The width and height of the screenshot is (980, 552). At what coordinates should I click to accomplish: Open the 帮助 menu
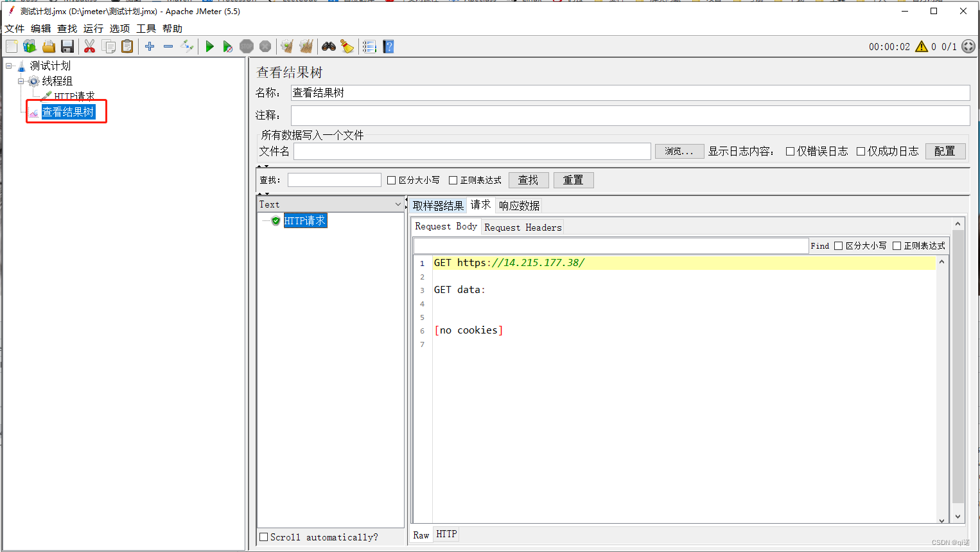point(172,28)
